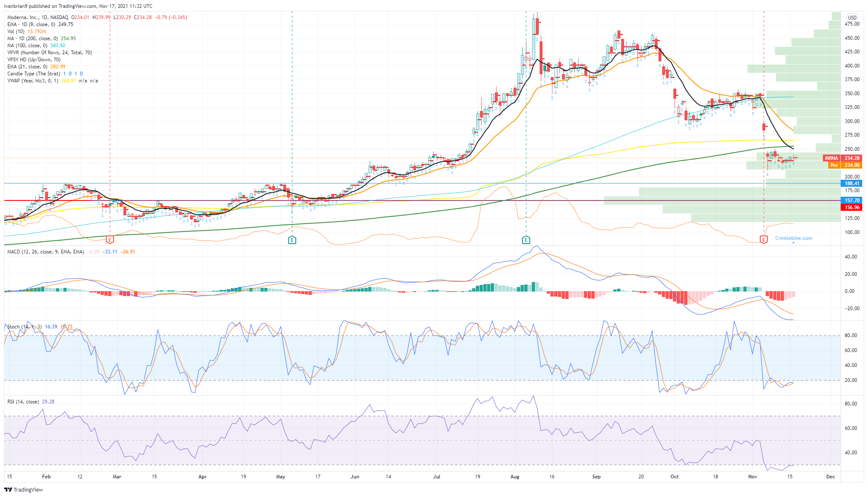Click the MRNA 234.28 price label
Viewport: 868px width, 497px height.
pos(842,158)
